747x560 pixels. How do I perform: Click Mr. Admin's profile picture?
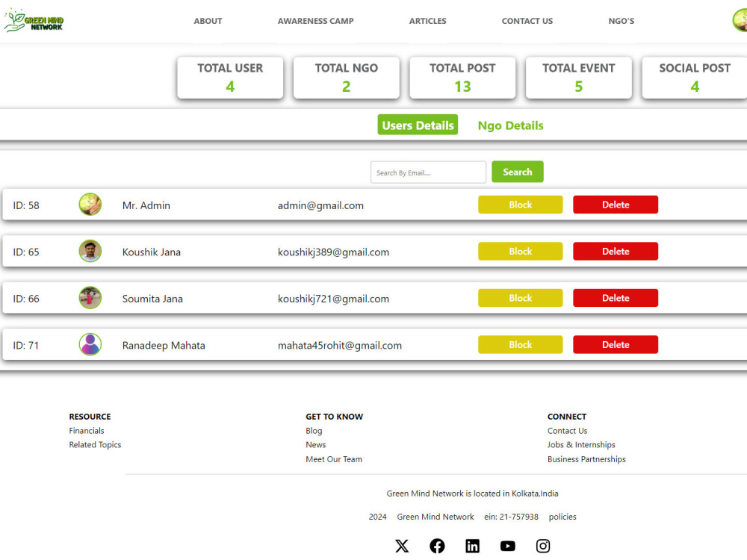90,205
